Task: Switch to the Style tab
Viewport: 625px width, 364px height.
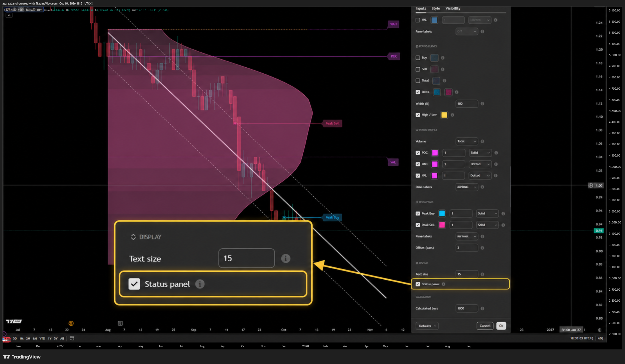Action: pos(436,8)
